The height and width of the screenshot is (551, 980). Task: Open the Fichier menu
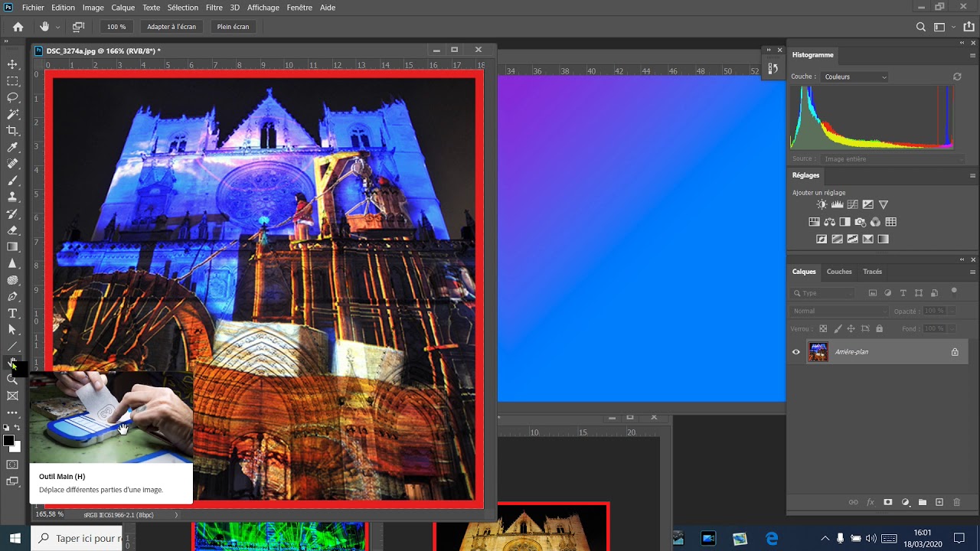[x=33, y=8]
